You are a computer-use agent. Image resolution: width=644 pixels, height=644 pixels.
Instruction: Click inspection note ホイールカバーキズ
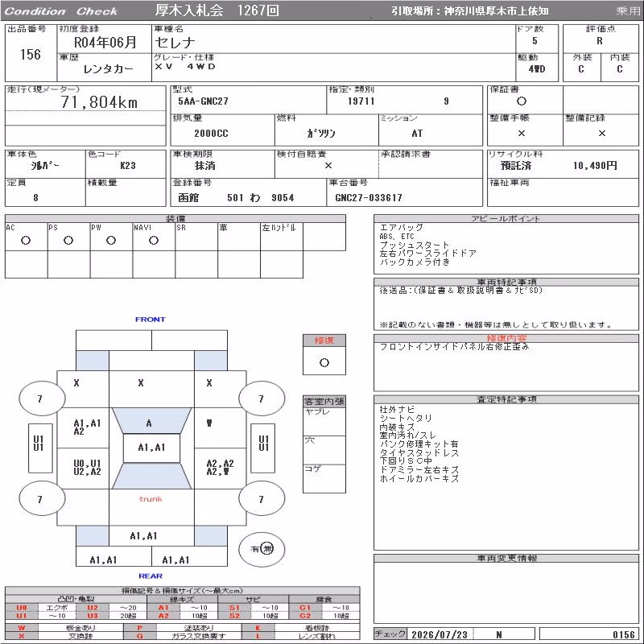pos(419,478)
